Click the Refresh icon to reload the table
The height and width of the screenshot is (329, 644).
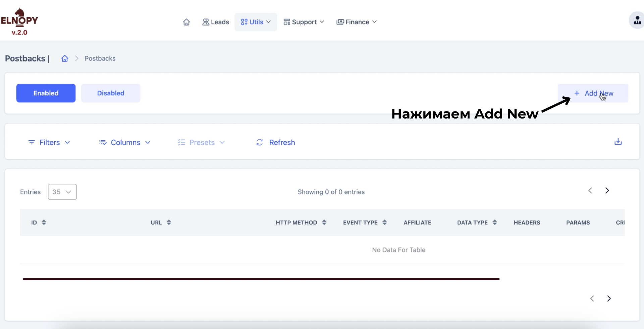pyautogui.click(x=260, y=142)
